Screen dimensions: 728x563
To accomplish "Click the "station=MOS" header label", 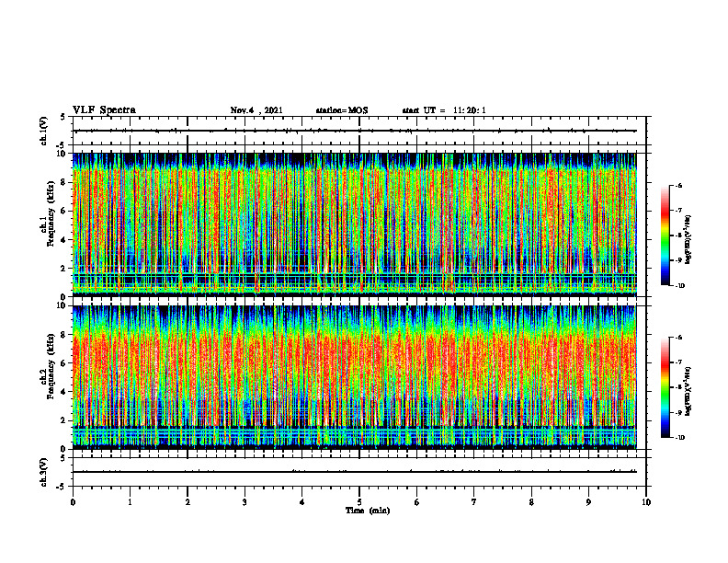I will [342, 110].
